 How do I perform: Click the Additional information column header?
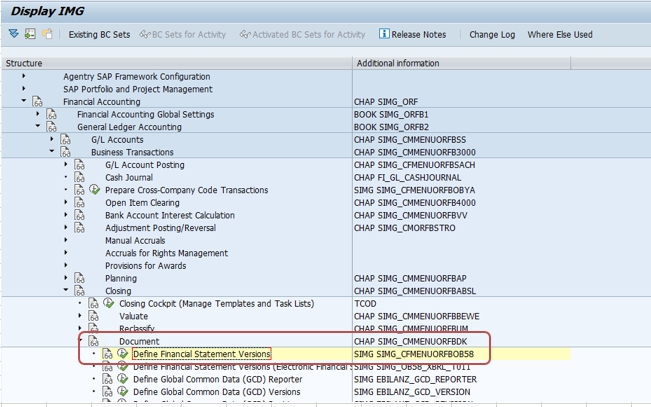point(462,63)
